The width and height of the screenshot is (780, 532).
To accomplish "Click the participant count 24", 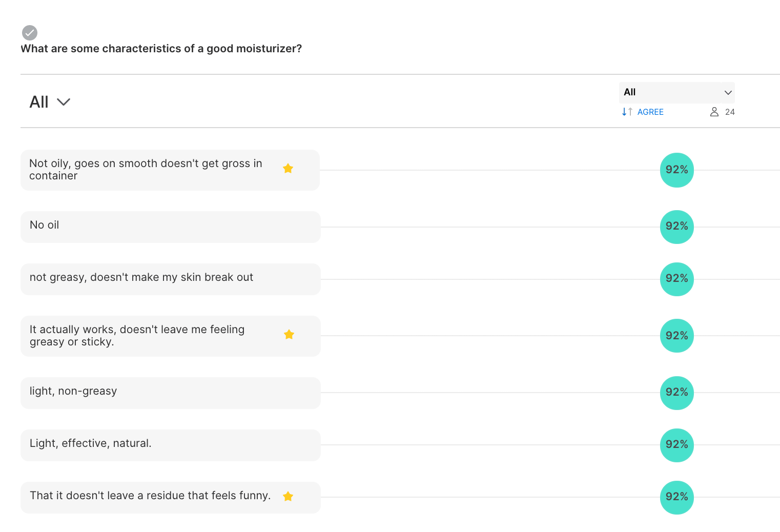I will click(730, 112).
